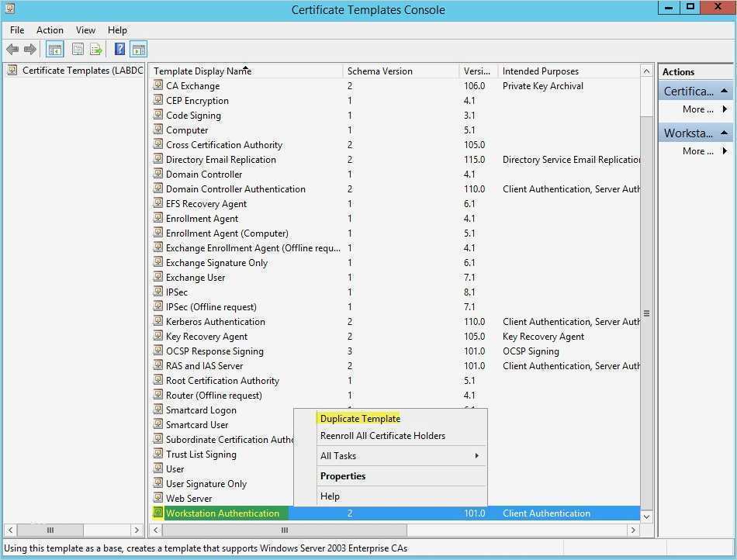Toggle Show/Hide Action Pane toolbar icon
This screenshot has height=560, width=737.
139,50
